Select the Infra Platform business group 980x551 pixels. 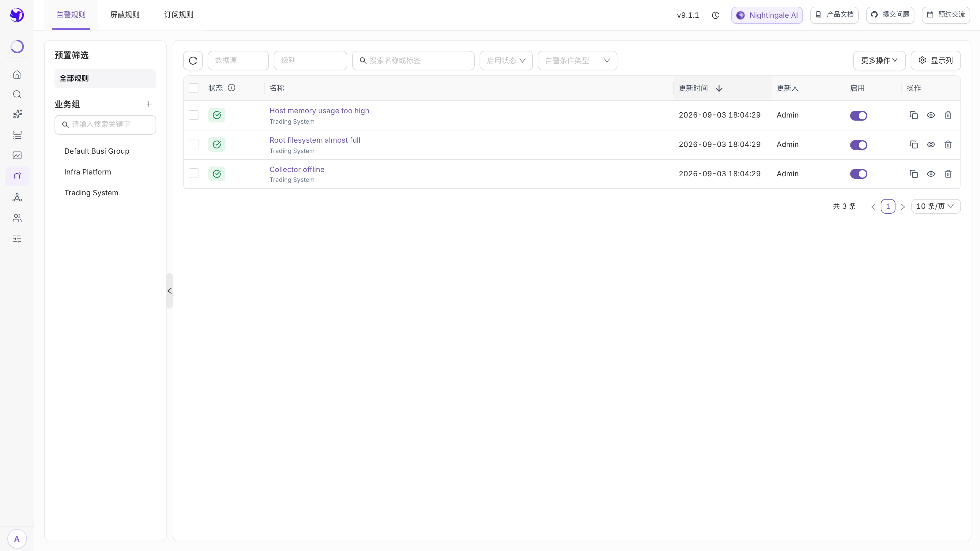(x=88, y=172)
